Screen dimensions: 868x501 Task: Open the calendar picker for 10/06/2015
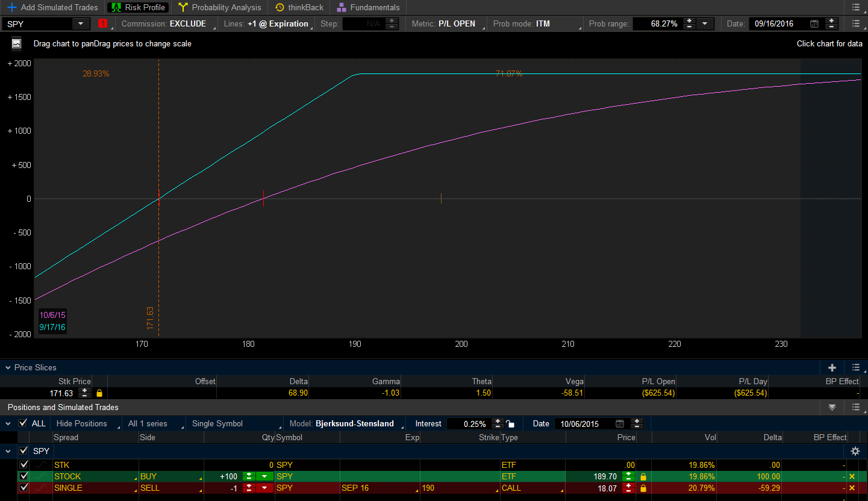coord(620,423)
